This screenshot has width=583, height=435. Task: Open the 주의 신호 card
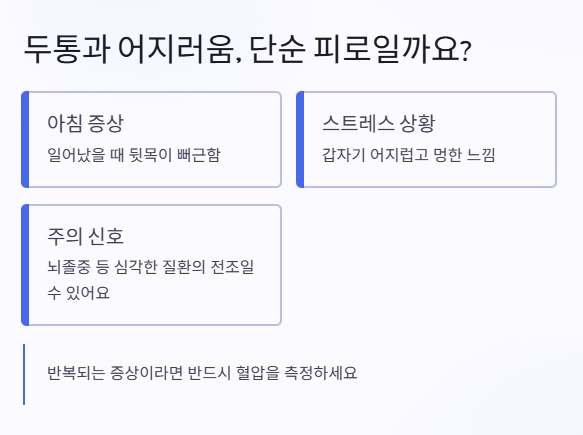point(151,265)
